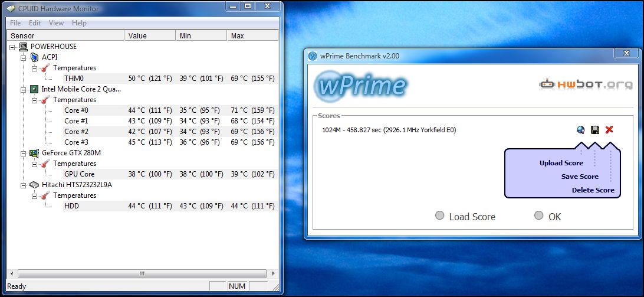Click the NUM status bar indicator
Image resolution: width=644 pixels, height=297 pixels.
237,286
